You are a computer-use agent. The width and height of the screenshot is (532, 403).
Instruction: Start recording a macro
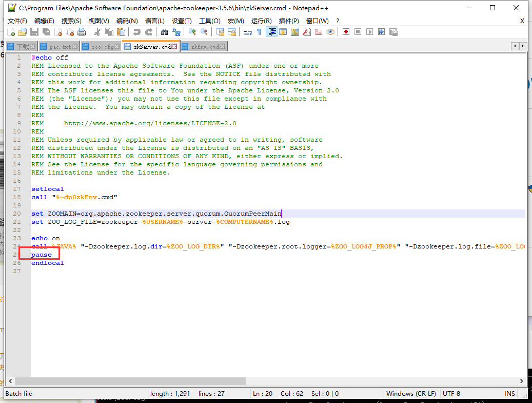(345, 32)
